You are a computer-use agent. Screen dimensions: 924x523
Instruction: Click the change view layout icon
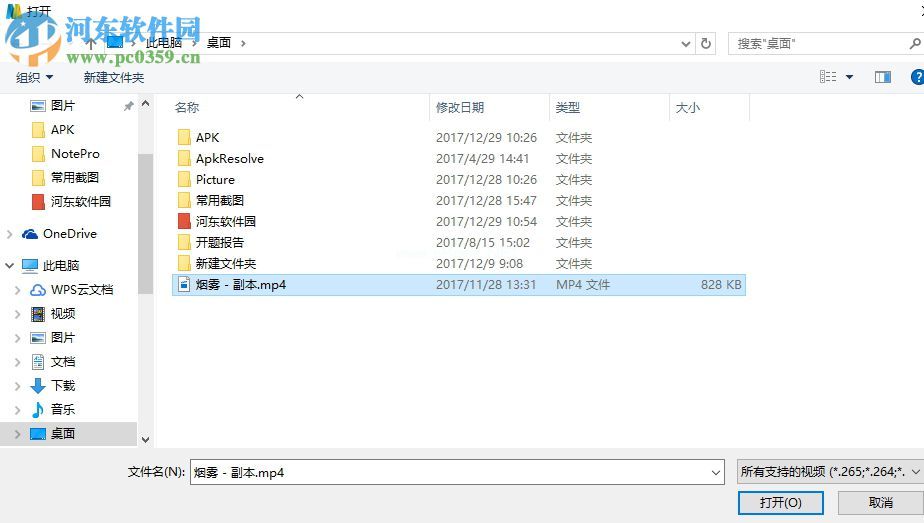(x=828, y=77)
